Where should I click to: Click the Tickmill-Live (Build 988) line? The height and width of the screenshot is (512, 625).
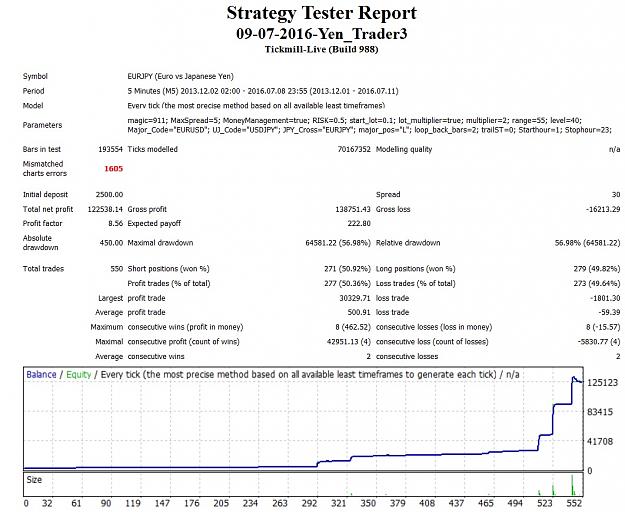pyautogui.click(x=321, y=49)
